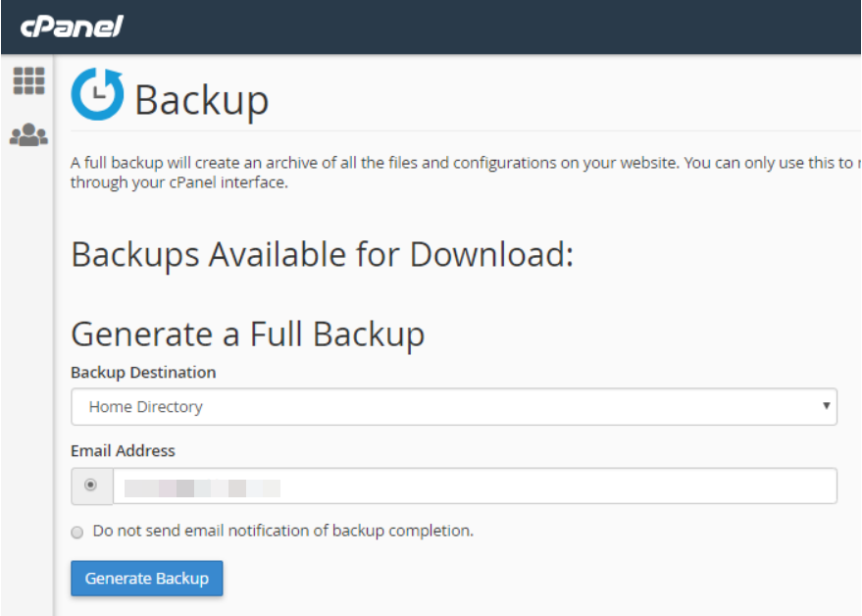The height and width of the screenshot is (616, 862).
Task: Click the full backup description paragraph
Action: 465,173
